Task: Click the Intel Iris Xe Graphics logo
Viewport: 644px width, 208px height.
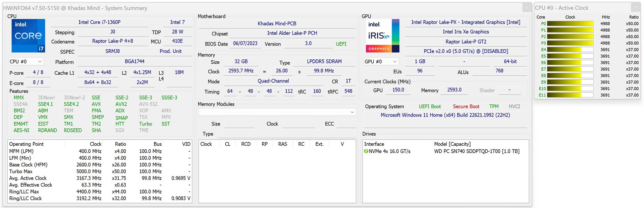Action: point(382,36)
